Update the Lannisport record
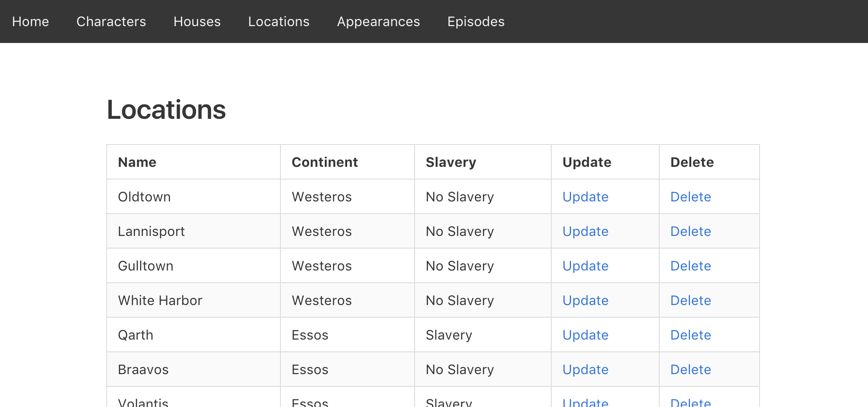Image resolution: width=868 pixels, height=407 pixels. point(585,231)
